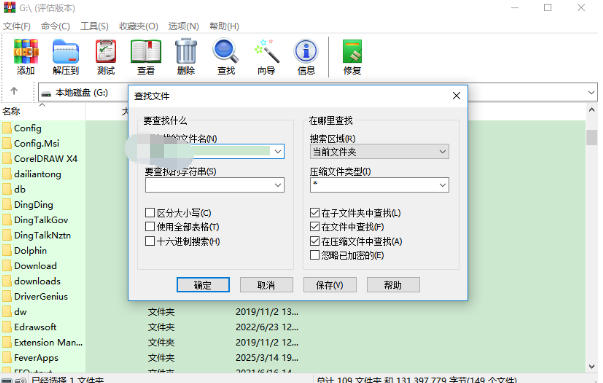
Task: Click the 保存(V) button
Action: pyautogui.click(x=330, y=285)
